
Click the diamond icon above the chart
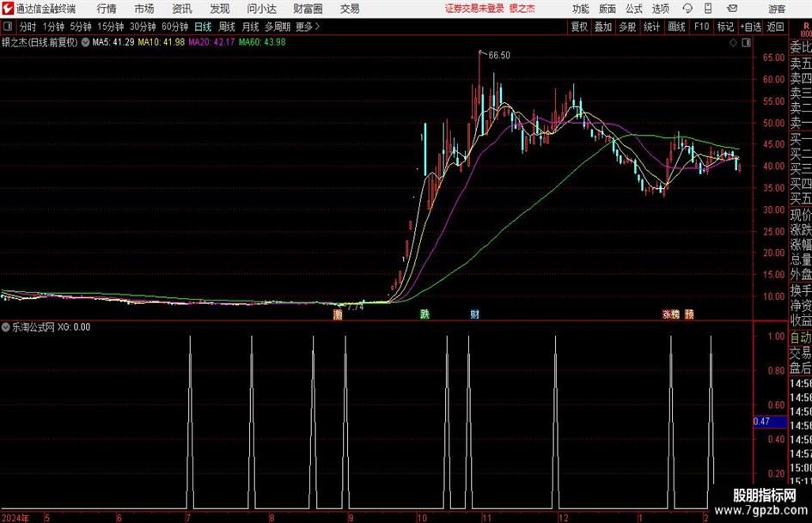tap(733, 43)
